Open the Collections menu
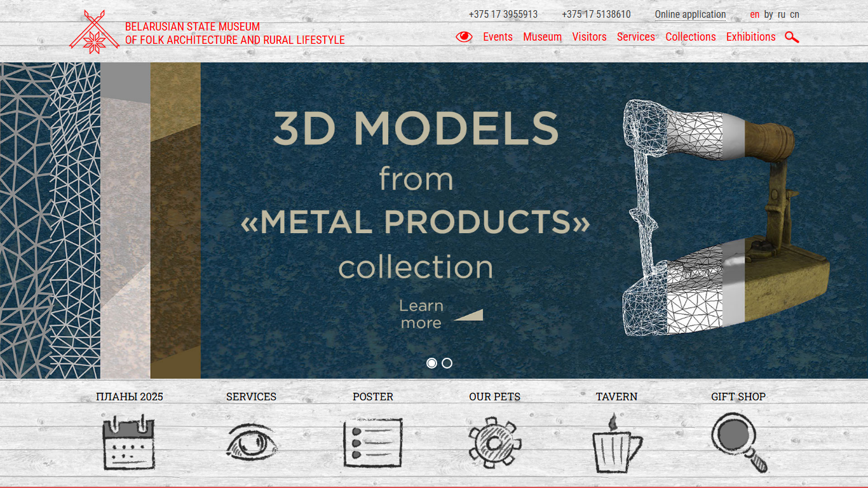Viewport: 868px width, 488px height. pos(691,37)
